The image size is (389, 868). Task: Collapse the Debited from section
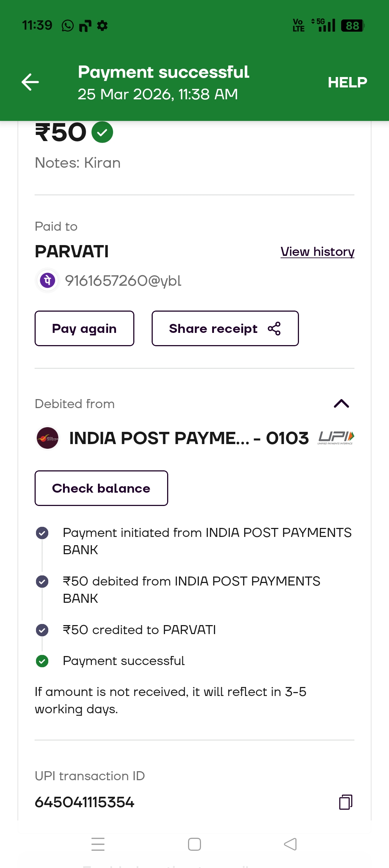pos(341,404)
